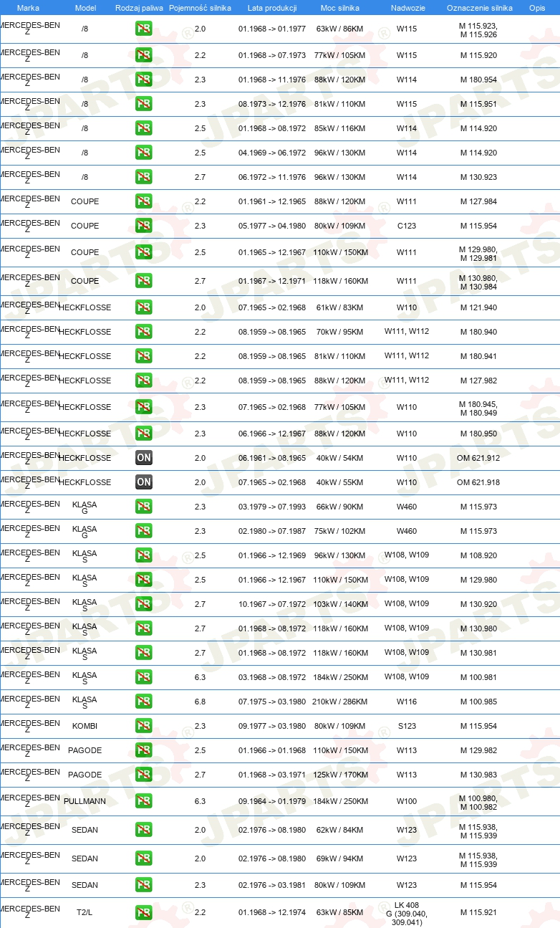Select the Pojemność silnika column header
Viewport: 560px width, 928px height.
pos(200,8)
